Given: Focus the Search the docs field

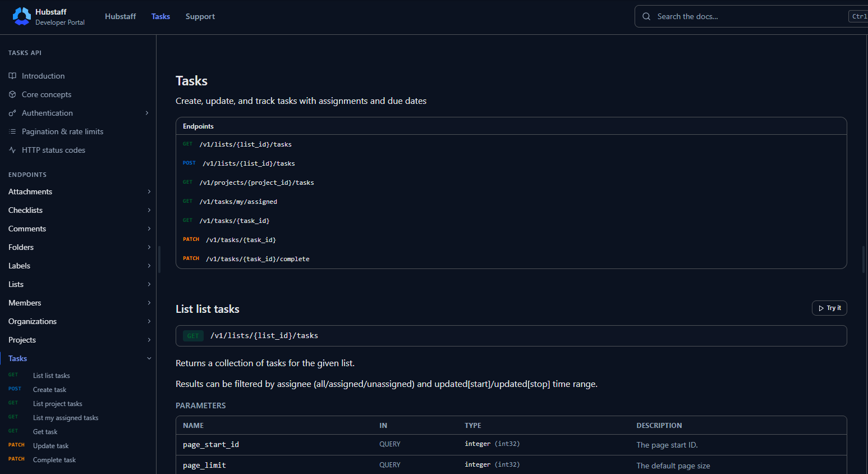Looking at the screenshot, I should 752,16.
